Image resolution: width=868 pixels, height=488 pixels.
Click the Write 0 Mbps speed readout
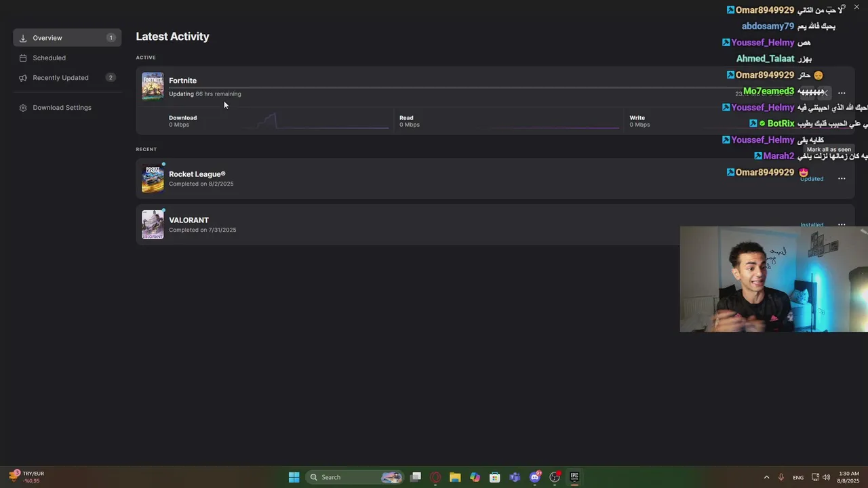(x=639, y=121)
